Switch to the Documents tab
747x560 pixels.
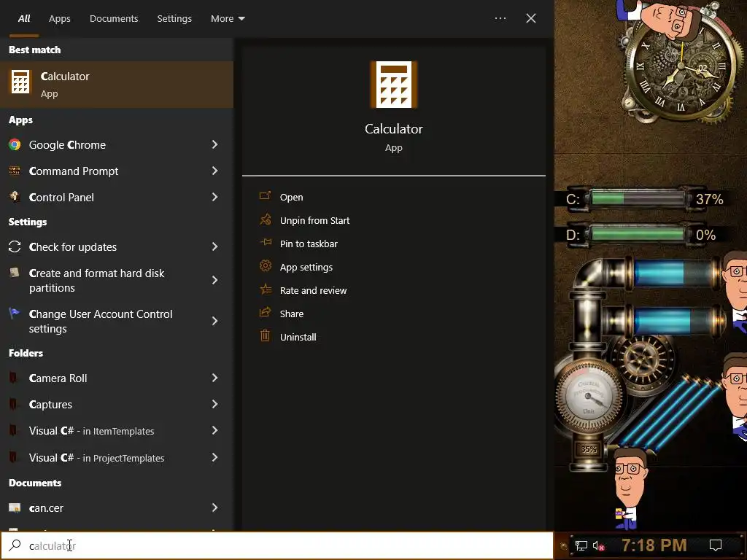[114, 18]
